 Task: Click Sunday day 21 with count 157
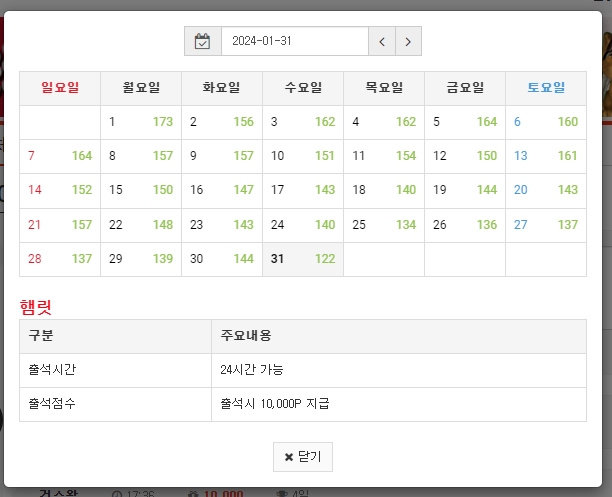click(x=60, y=225)
